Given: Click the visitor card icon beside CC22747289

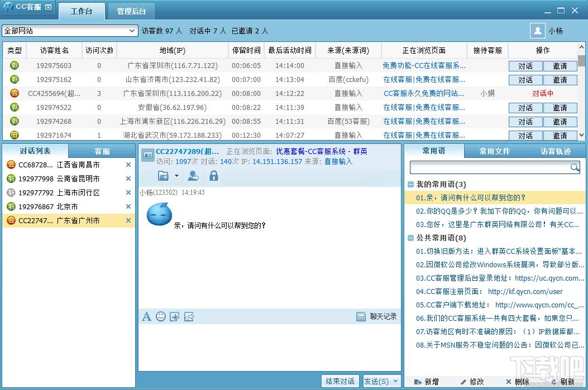Looking at the screenshot, I should coord(147,155).
